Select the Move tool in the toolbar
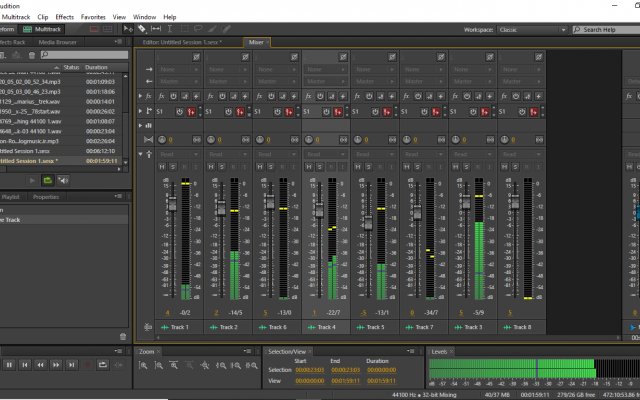This screenshot has width=640, height=400. coord(128,29)
